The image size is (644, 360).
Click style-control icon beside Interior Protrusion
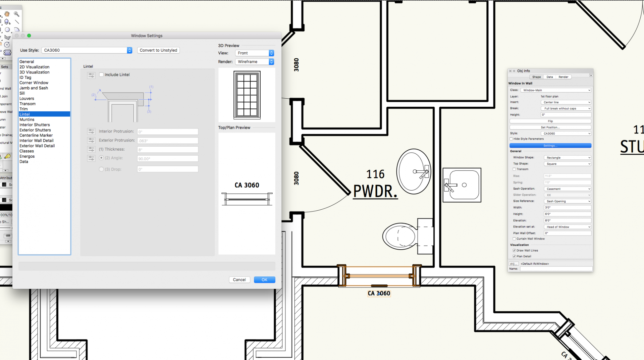coord(91,132)
